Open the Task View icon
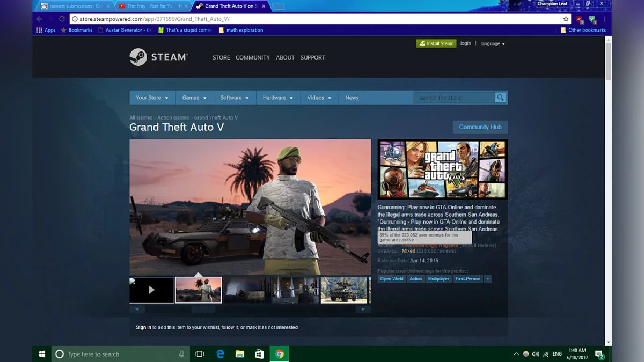The height and width of the screenshot is (362, 644). [x=200, y=354]
